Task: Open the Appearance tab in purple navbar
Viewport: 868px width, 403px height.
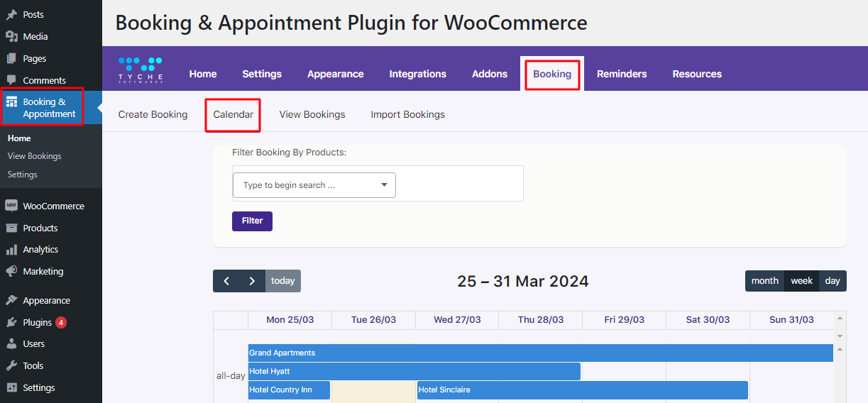Action: click(336, 74)
